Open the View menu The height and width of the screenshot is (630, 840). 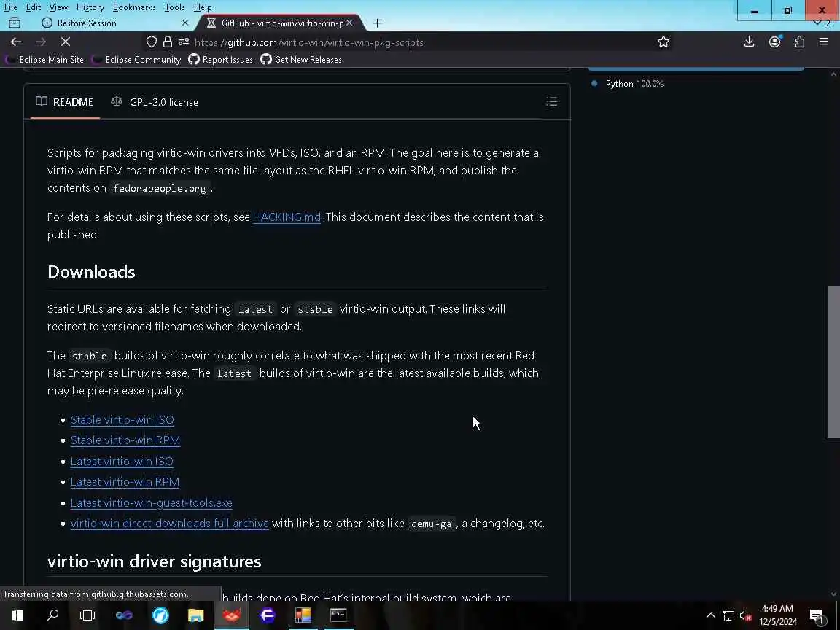tap(58, 7)
